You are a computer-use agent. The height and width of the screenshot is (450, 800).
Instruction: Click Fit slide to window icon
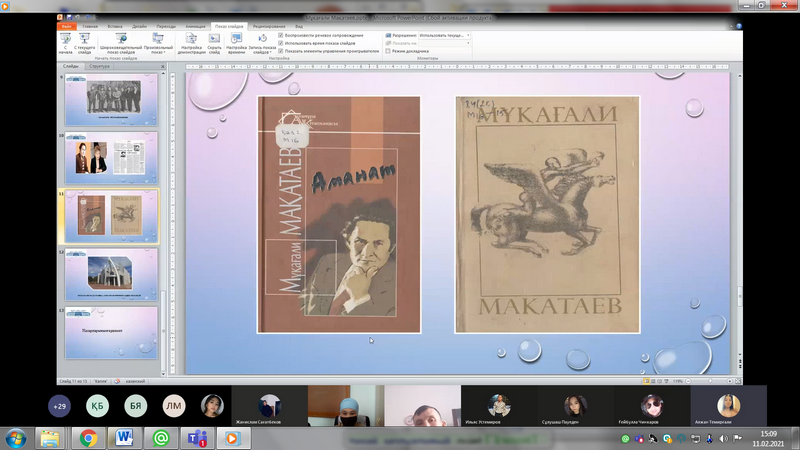click(x=737, y=381)
